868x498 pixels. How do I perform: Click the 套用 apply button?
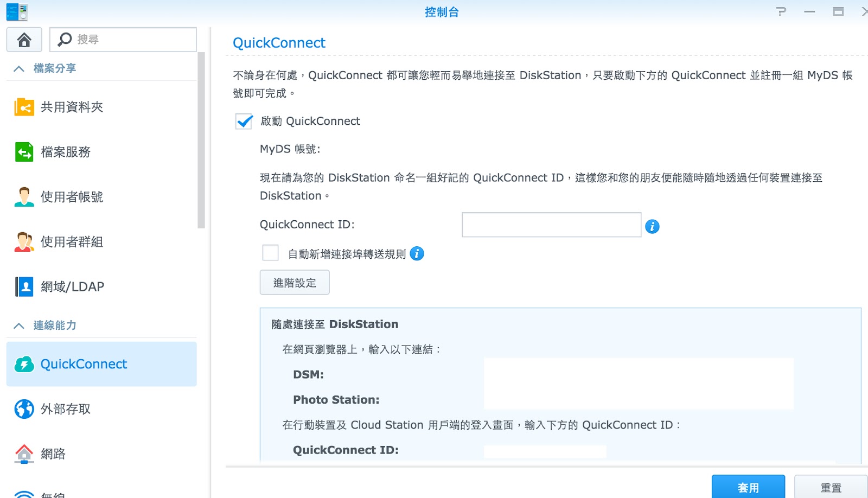(x=748, y=487)
